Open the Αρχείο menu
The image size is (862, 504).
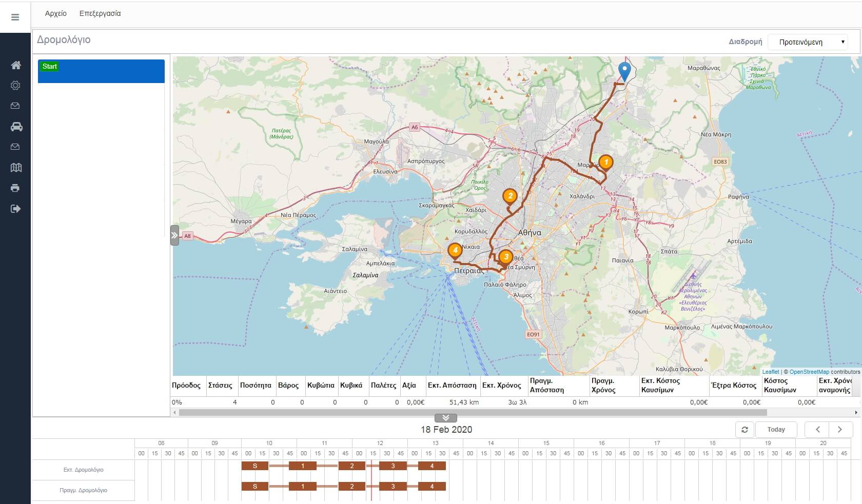(55, 13)
